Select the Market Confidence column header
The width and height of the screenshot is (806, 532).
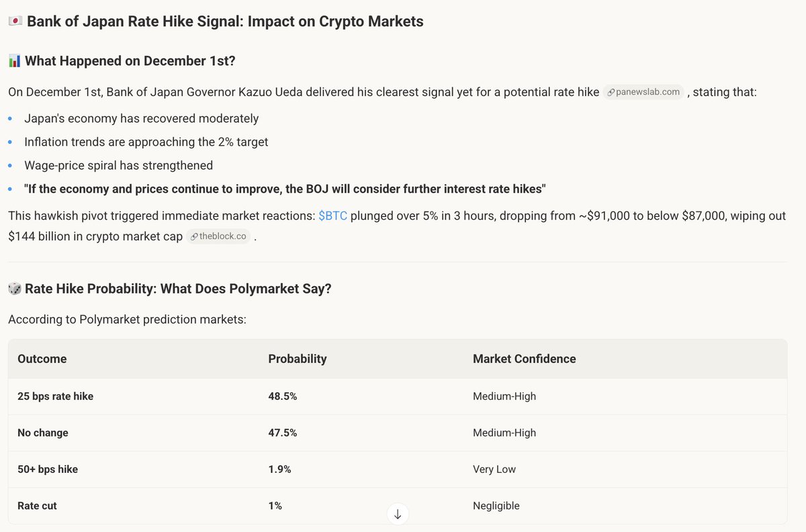coord(524,359)
